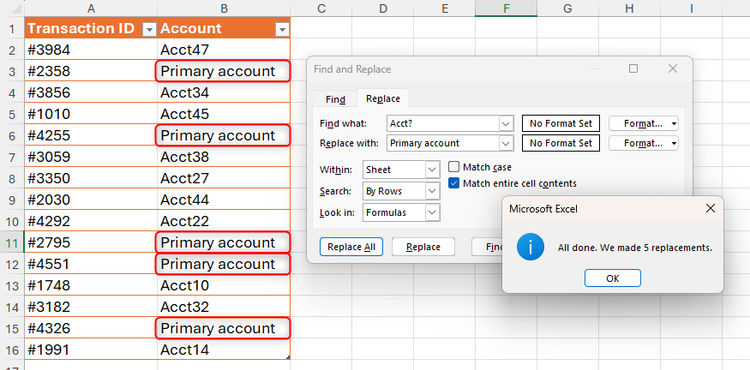750x370 pixels.
Task: Click the Replace button
Action: click(423, 247)
